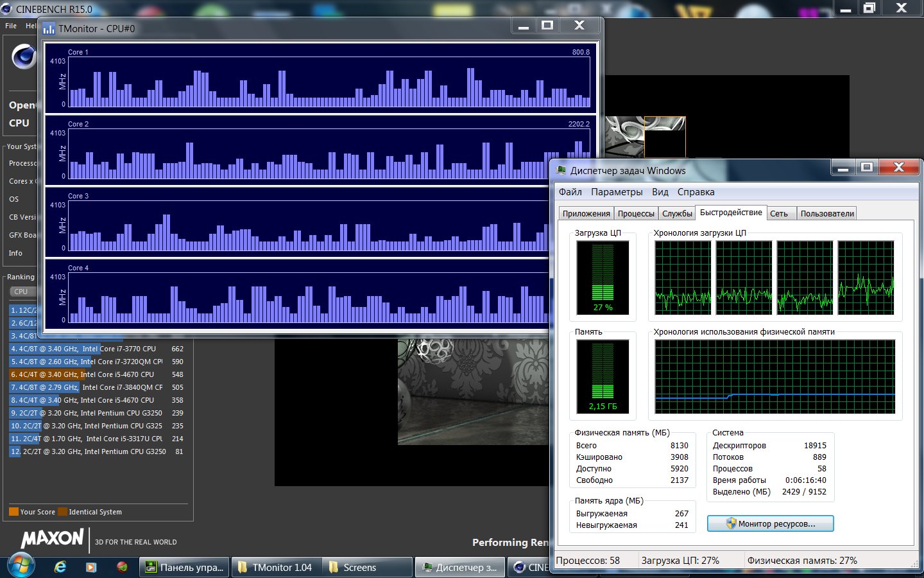Open the Вид menu
This screenshot has height=578, width=924.
click(x=660, y=192)
